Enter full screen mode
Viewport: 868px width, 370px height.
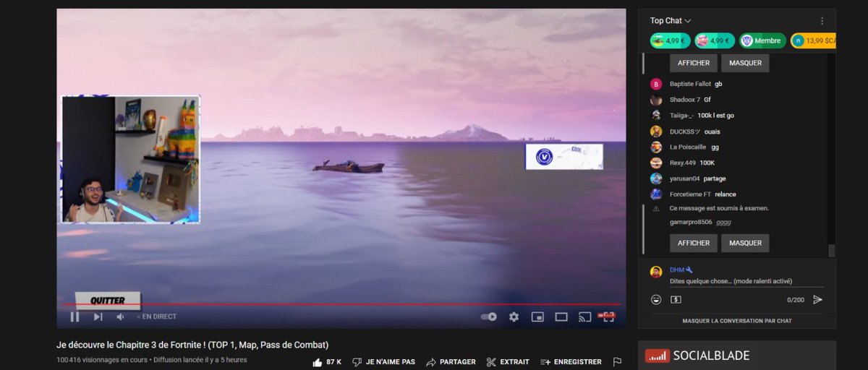(x=608, y=317)
